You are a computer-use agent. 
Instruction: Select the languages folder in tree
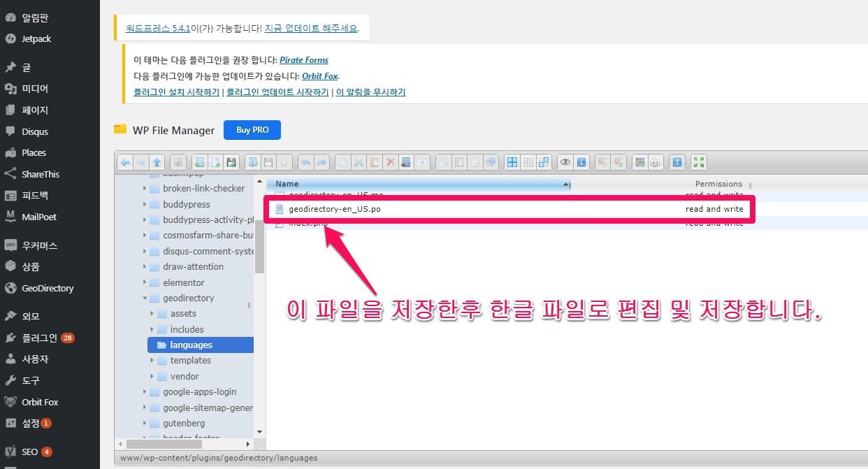(201, 345)
